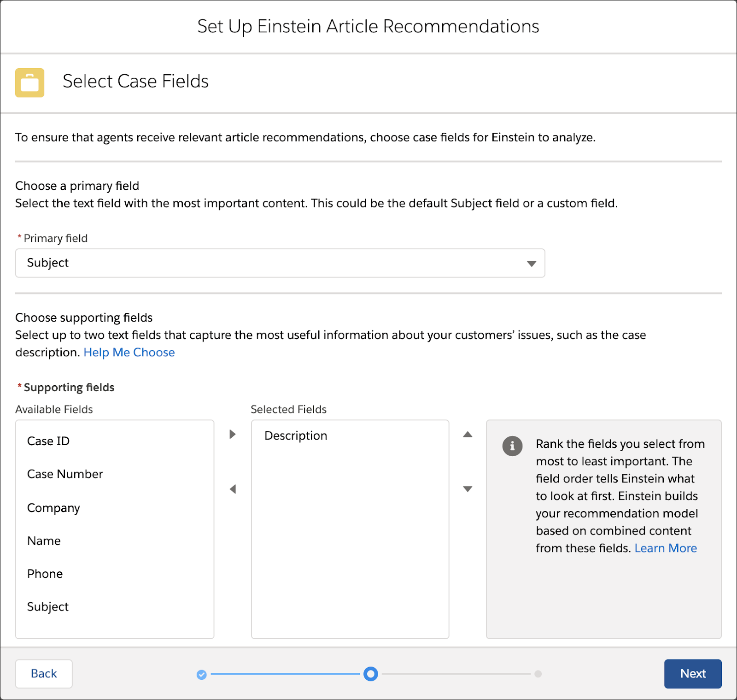Click the current step progress indicator

371,674
